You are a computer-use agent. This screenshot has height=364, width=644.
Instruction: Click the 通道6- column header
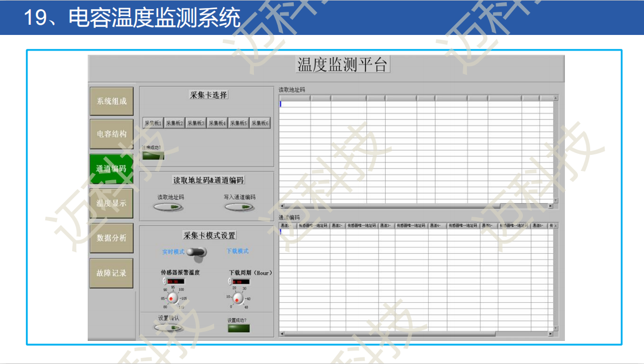tap(539, 226)
